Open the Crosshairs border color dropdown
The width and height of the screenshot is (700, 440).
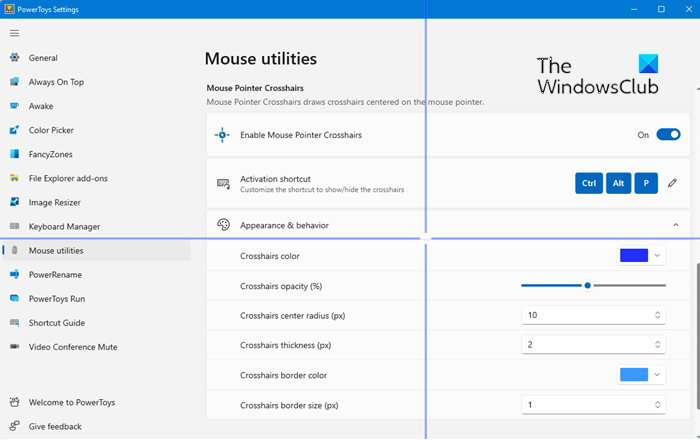tap(642, 375)
